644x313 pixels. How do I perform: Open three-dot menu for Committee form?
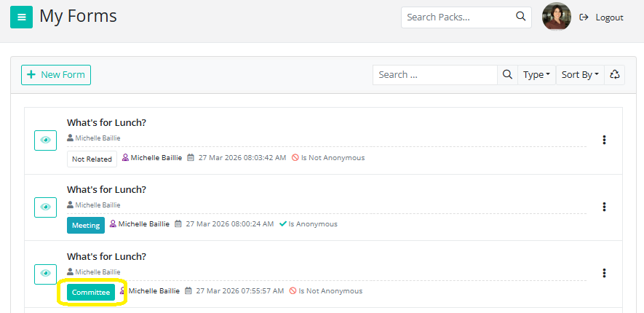[604, 274]
